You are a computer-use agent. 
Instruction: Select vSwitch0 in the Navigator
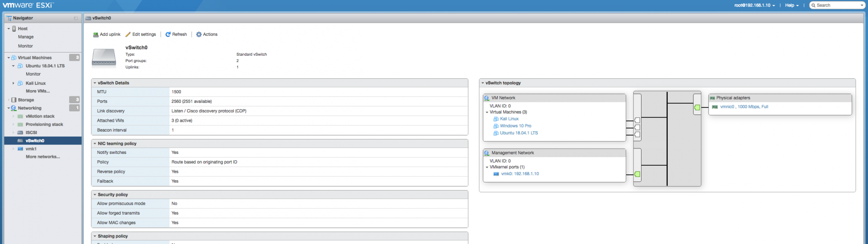(43, 141)
